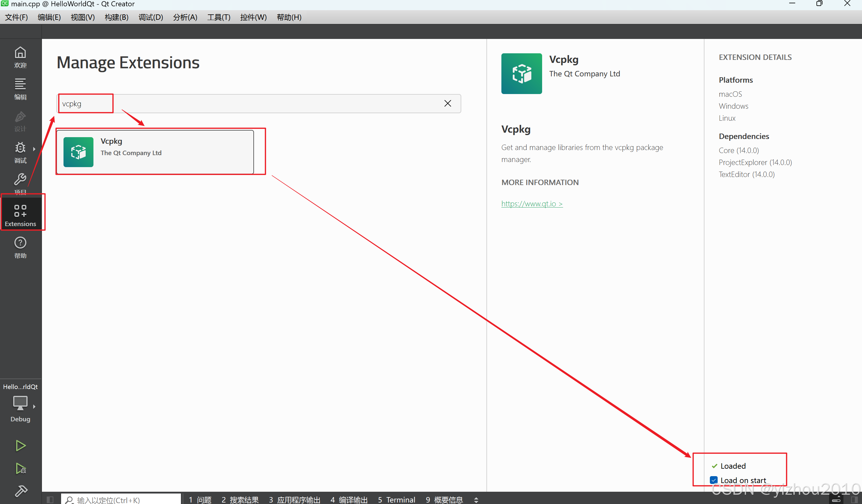Click the Vcpkg description paragraph text

point(582,153)
